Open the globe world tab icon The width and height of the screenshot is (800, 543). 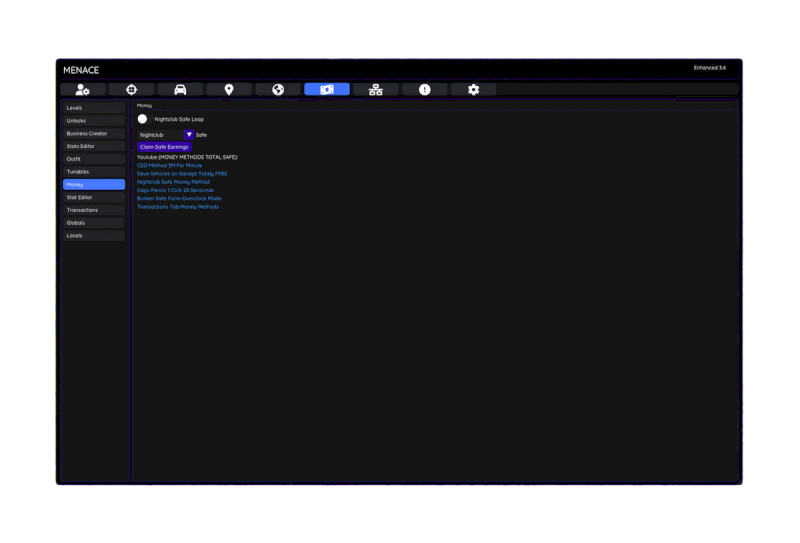pos(278,90)
